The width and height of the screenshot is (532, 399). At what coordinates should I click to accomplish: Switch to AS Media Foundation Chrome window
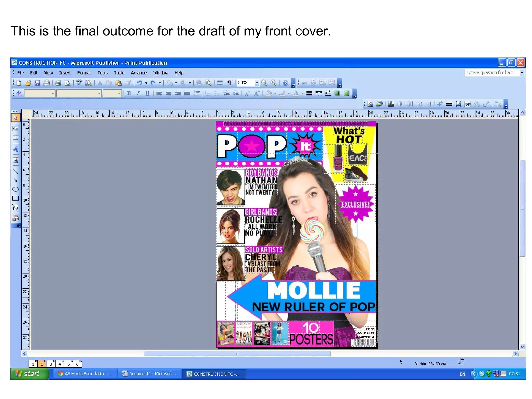pos(85,374)
